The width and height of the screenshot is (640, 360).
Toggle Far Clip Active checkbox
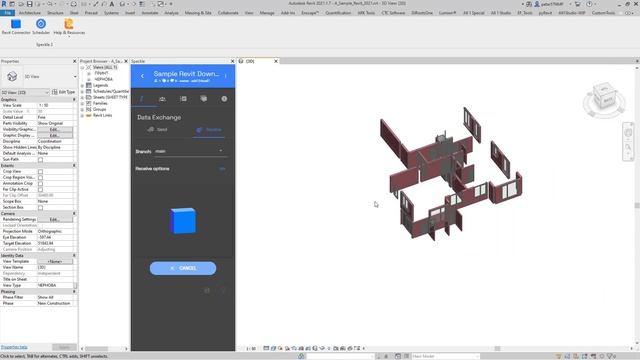click(40, 189)
